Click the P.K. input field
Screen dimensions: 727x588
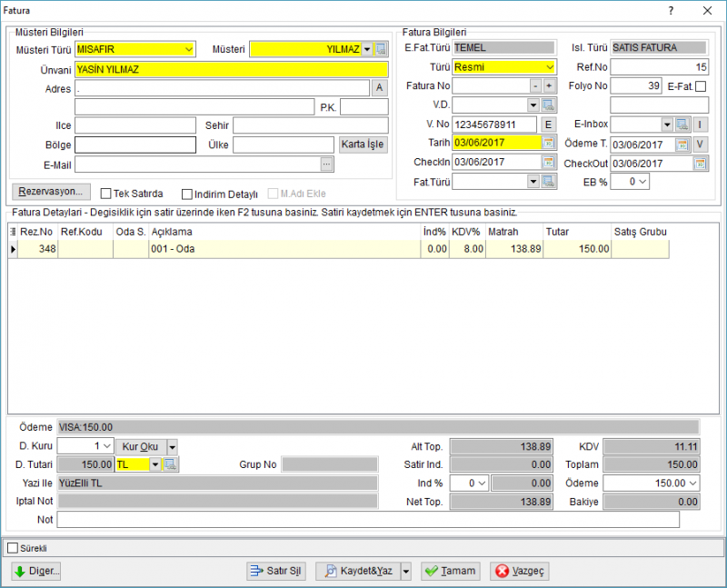pyautogui.click(x=364, y=106)
